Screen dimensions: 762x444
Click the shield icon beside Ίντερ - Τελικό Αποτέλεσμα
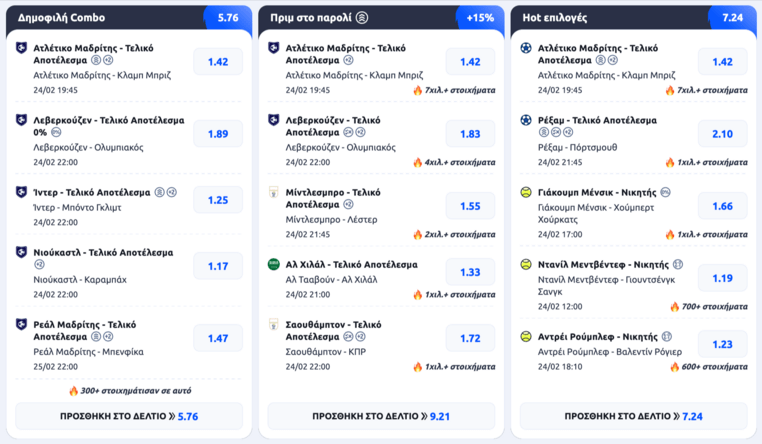click(x=22, y=192)
